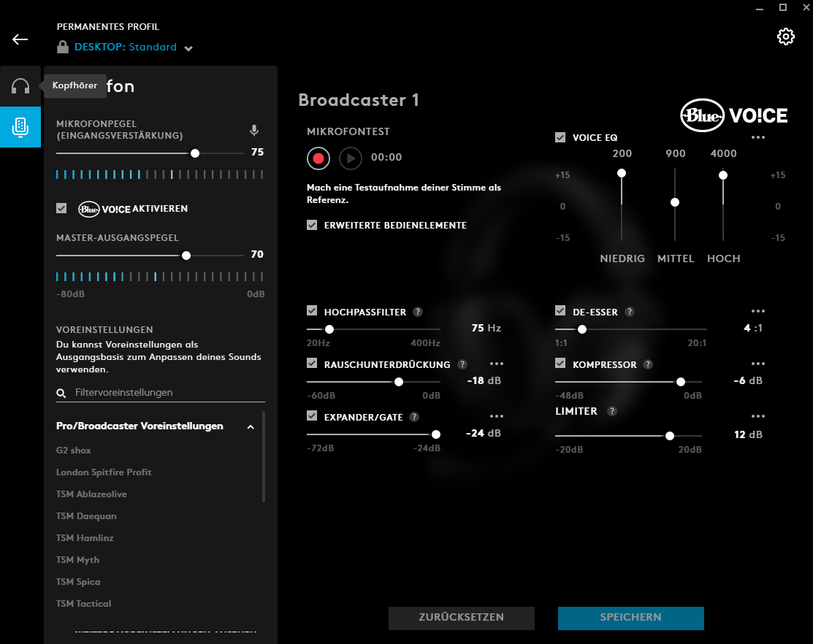The image size is (813, 644).
Task: Click the Master-Ausgangspegel slider handle
Action: [186, 256]
